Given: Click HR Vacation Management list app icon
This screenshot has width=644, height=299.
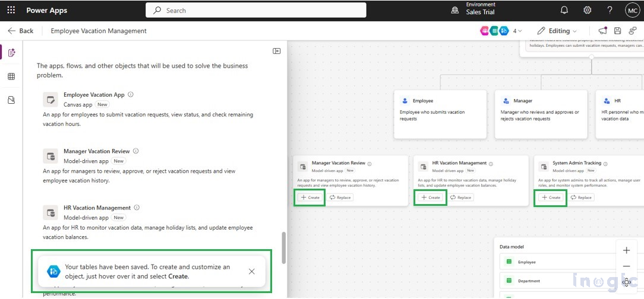Looking at the screenshot, I should (x=50, y=213).
